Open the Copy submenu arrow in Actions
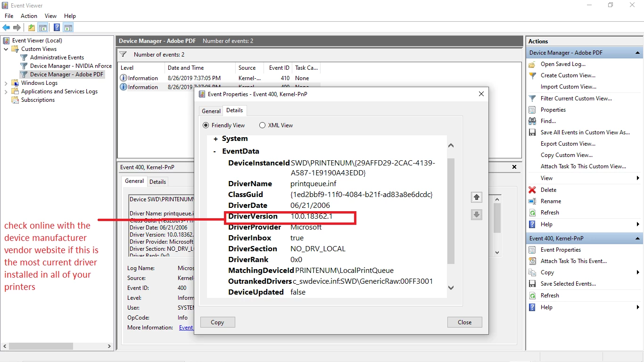Viewport: 644px width, 362px height. click(x=638, y=272)
